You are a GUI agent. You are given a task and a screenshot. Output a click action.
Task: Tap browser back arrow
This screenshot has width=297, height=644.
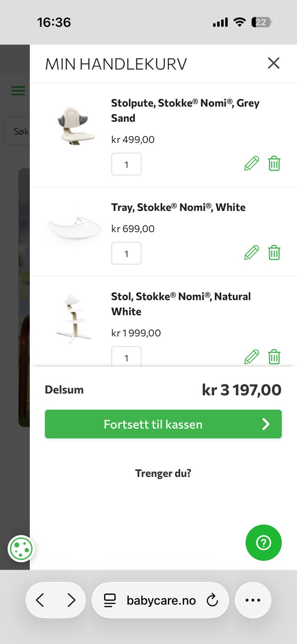(40, 600)
